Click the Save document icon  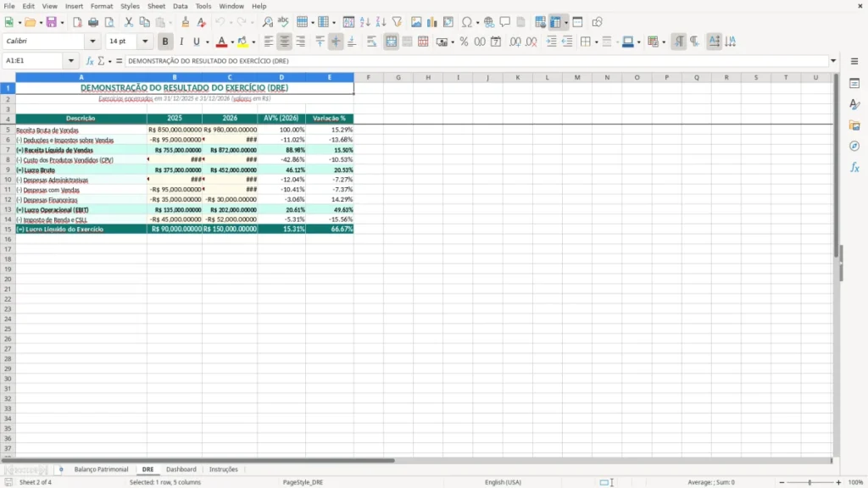tap(51, 22)
